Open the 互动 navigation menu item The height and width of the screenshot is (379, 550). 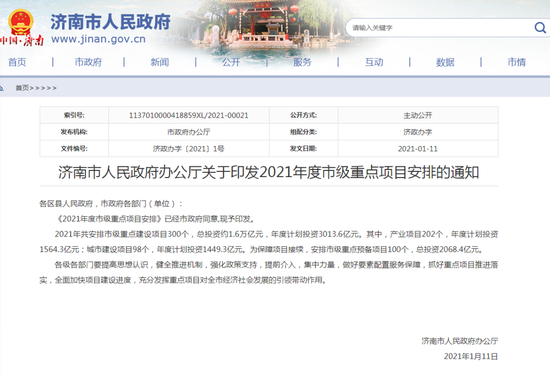pyautogui.click(x=374, y=62)
